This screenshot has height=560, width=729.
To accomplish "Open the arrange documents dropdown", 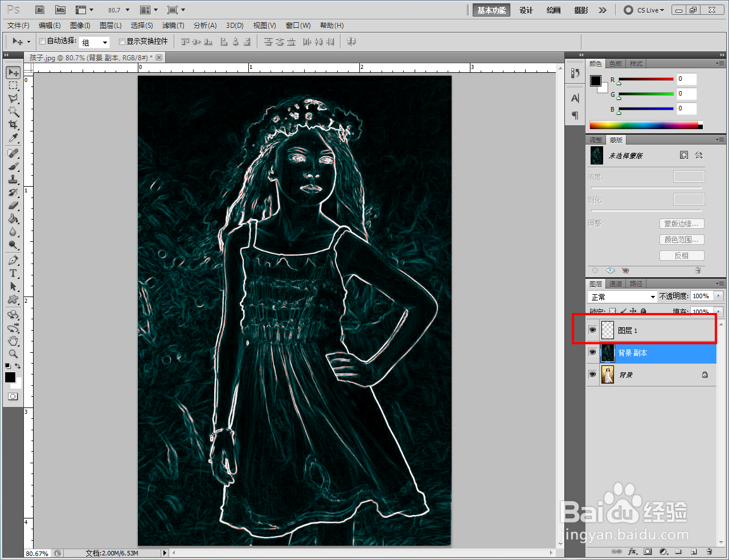I will tap(149, 10).
